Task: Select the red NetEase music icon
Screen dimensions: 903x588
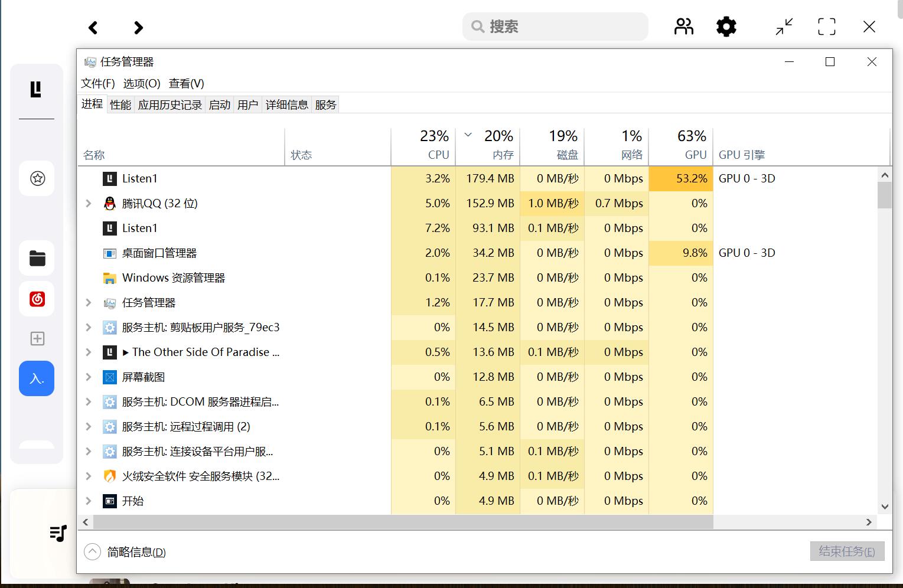Action: tap(37, 299)
